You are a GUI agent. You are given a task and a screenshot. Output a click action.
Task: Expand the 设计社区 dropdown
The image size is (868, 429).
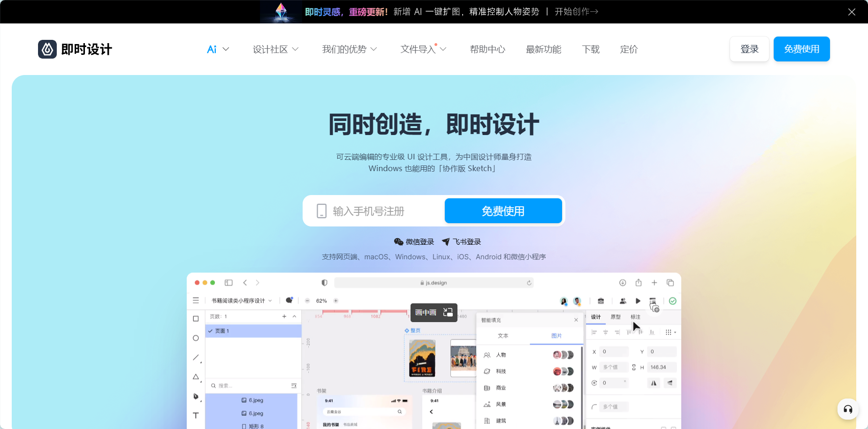(x=275, y=49)
